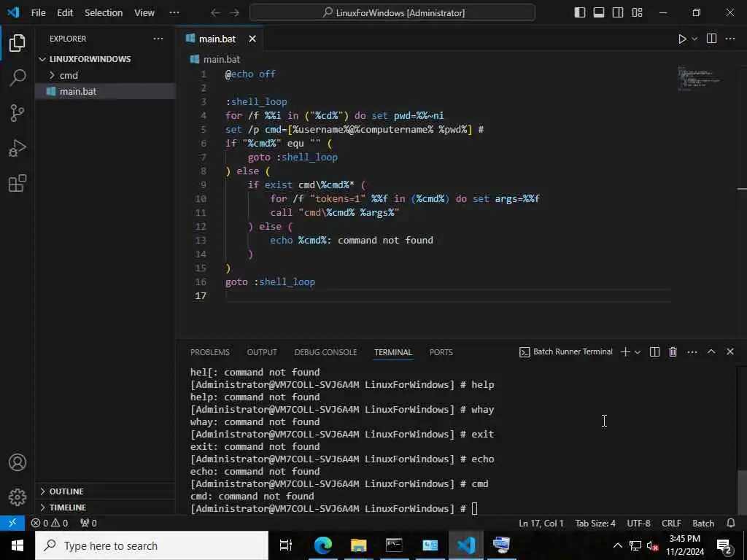Open the File menu
The width and height of the screenshot is (747, 560).
38,13
